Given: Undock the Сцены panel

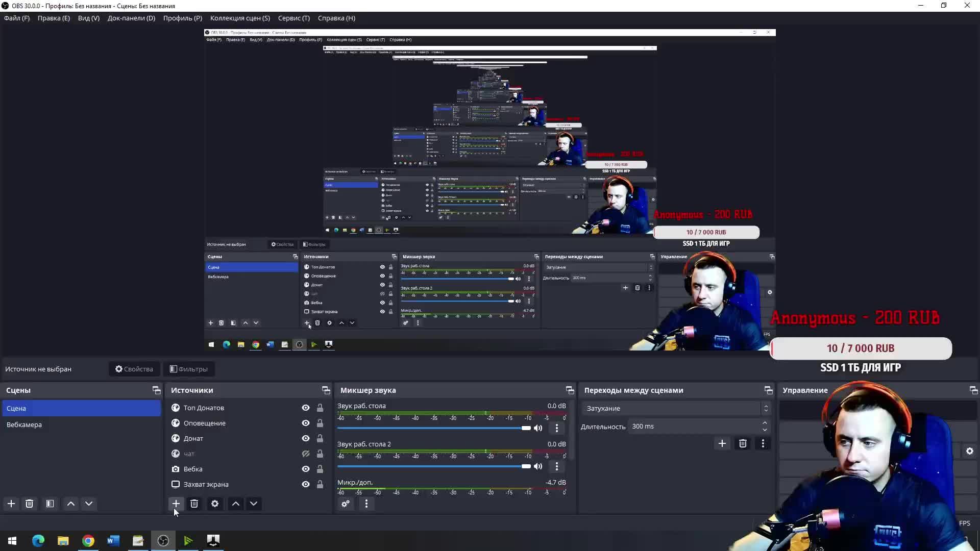Looking at the screenshot, I should pos(156,390).
